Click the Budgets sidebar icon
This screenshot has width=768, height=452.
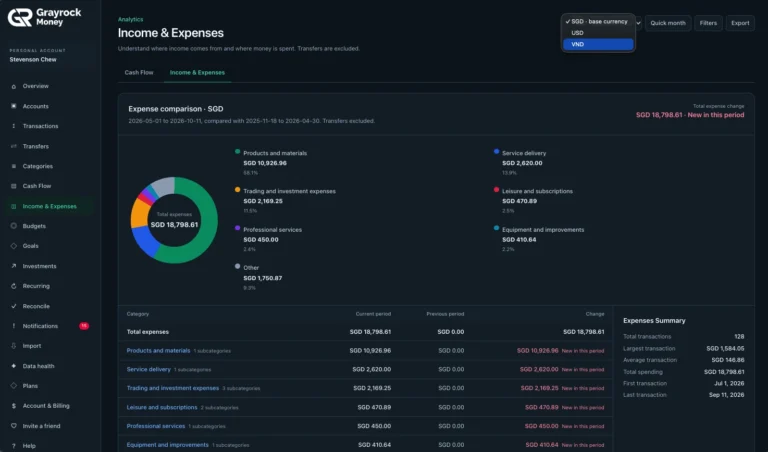tap(14, 226)
